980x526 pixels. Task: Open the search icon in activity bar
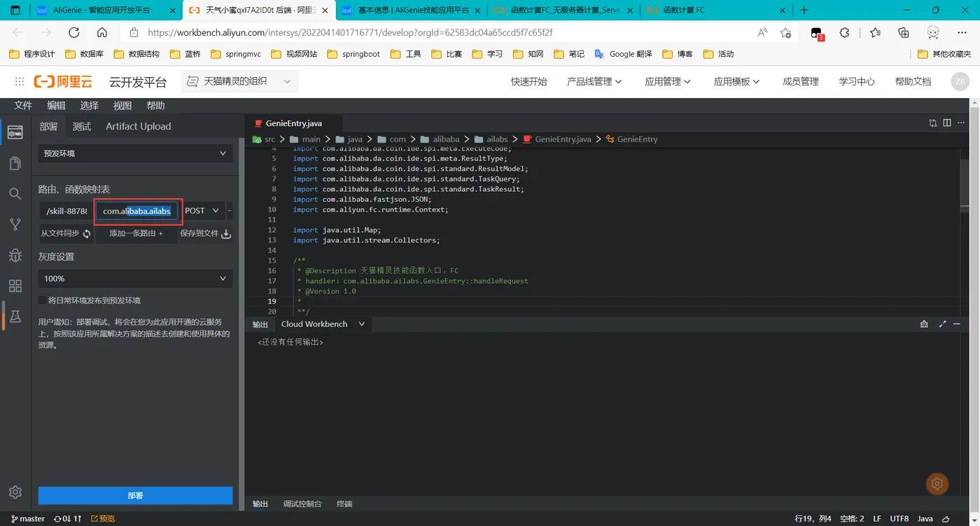pyautogui.click(x=15, y=194)
